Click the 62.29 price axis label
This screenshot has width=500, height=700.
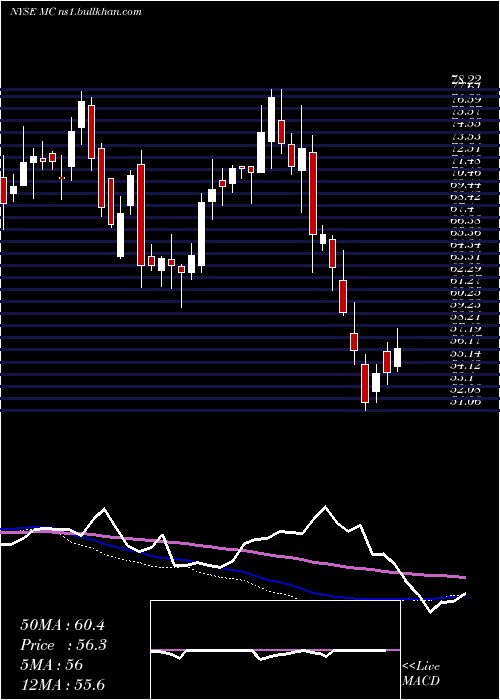(x=466, y=269)
